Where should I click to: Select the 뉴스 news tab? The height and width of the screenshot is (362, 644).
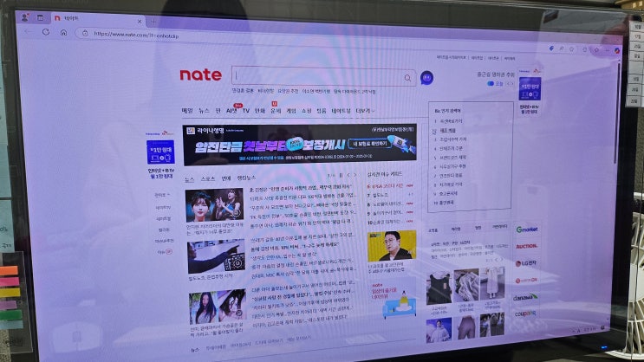(189, 179)
